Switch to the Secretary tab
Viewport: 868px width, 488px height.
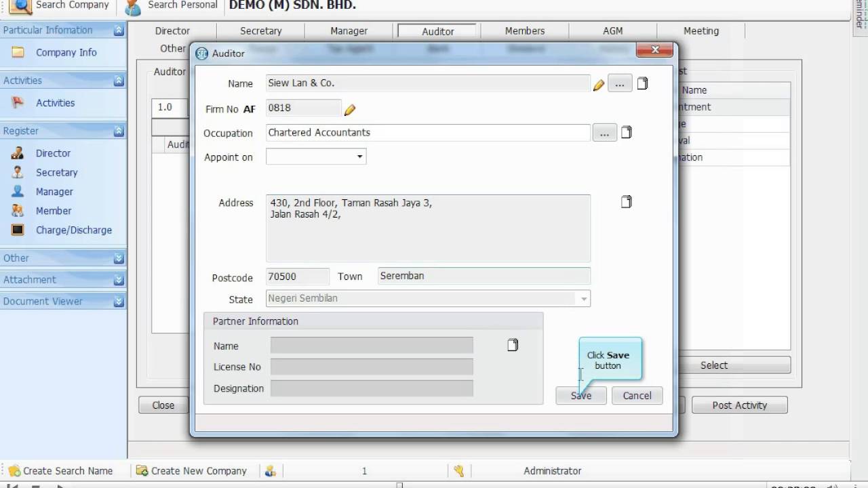pos(260,31)
